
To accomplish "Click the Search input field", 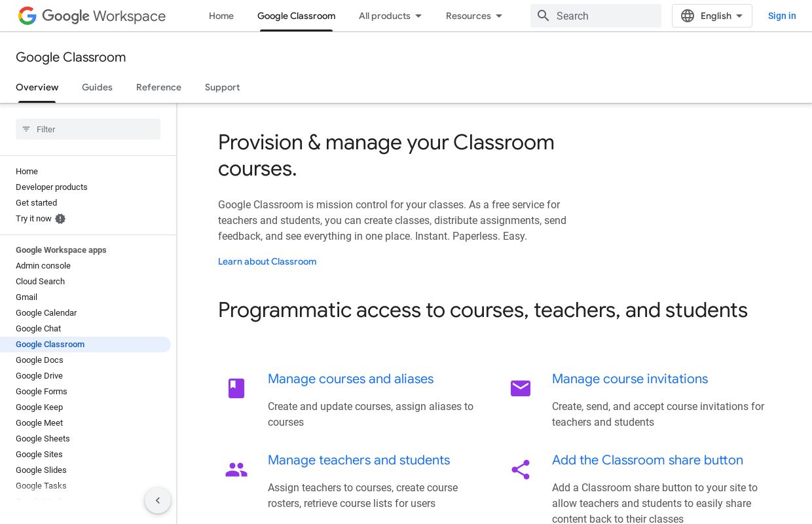I will (596, 16).
